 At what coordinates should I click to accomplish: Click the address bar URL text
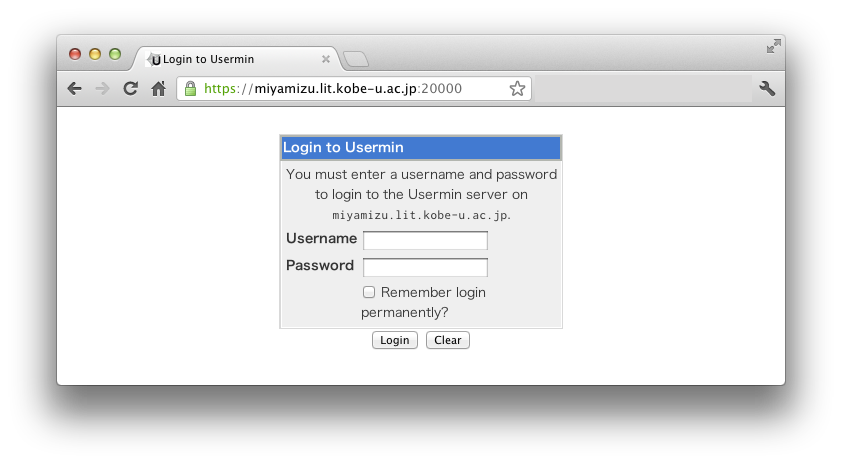[333, 89]
